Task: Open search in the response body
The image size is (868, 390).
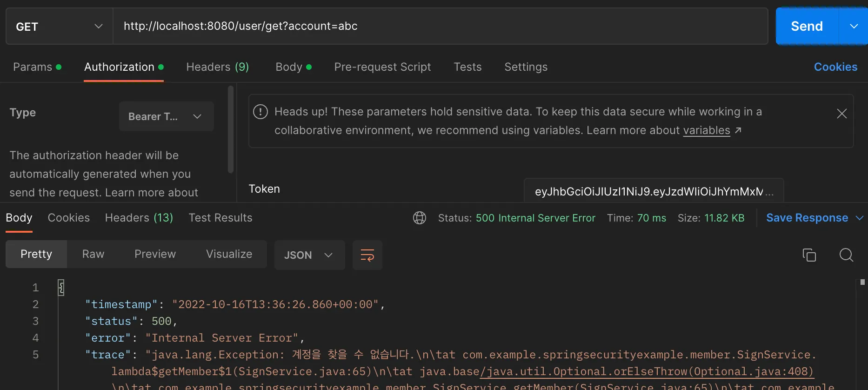Action: click(846, 255)
